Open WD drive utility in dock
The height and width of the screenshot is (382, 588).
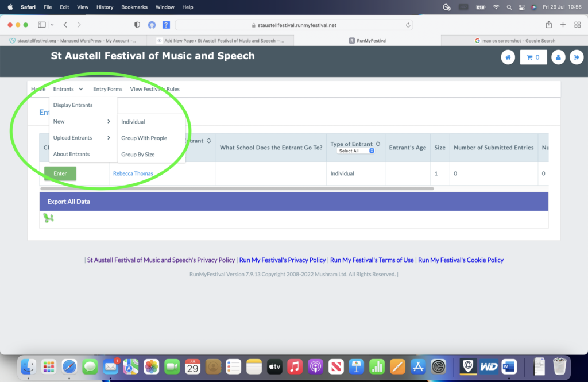(488, 366)
